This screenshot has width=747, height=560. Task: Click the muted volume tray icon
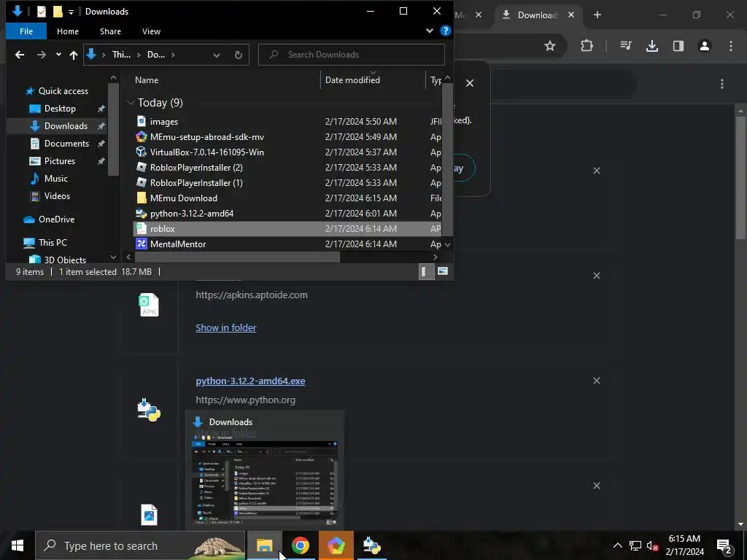652,545
